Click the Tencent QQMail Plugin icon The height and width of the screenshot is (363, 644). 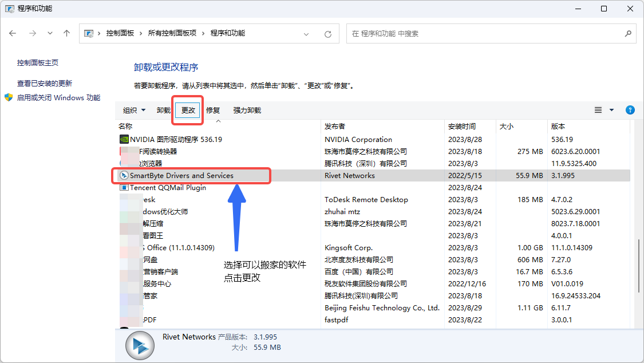(124, 188)
